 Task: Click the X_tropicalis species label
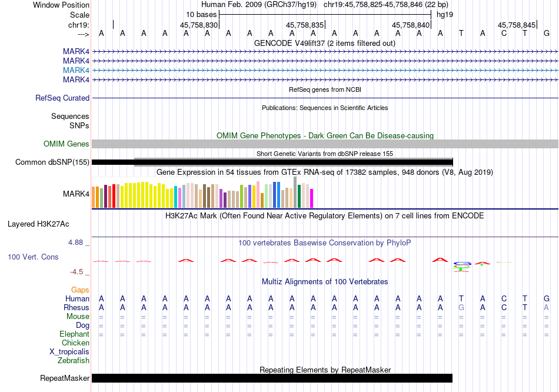pyautogui.click(x=69, y=352)
